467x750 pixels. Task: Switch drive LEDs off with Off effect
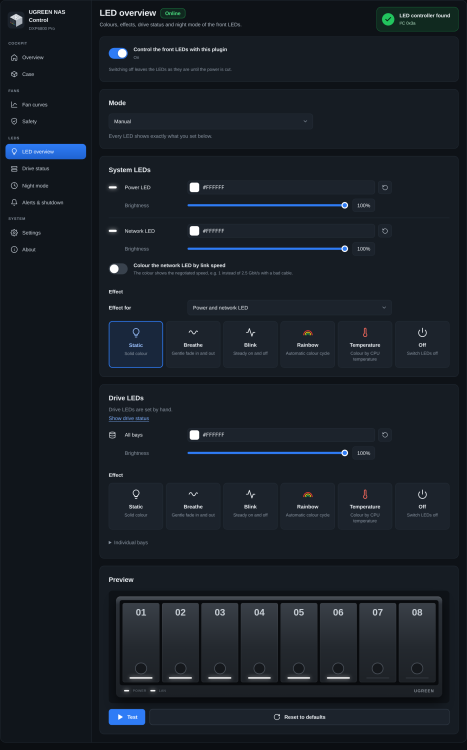(422, 506)
